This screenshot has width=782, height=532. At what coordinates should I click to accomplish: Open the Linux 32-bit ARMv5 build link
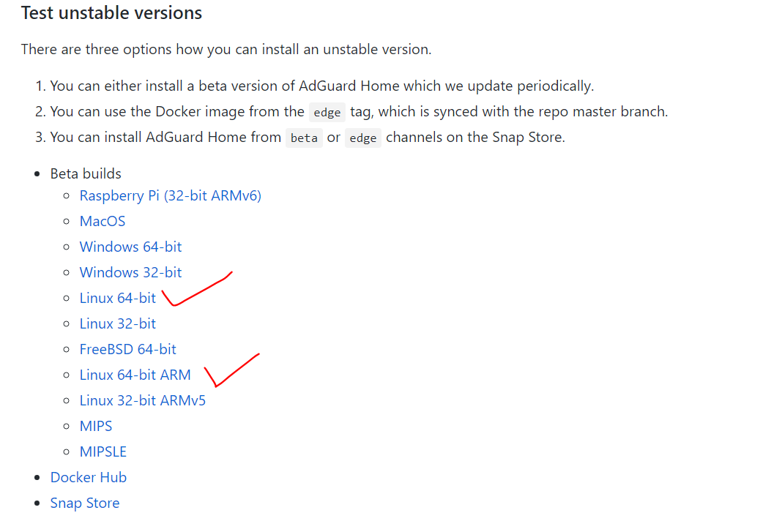pyautogui.click(x=143, y=400)
